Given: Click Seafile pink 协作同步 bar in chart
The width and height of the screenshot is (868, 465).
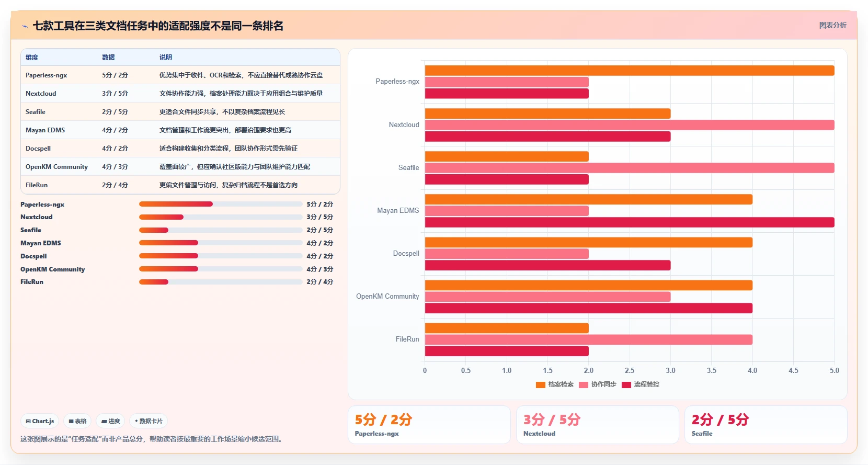Looking at the screenshot, I should tap(630, 168).
